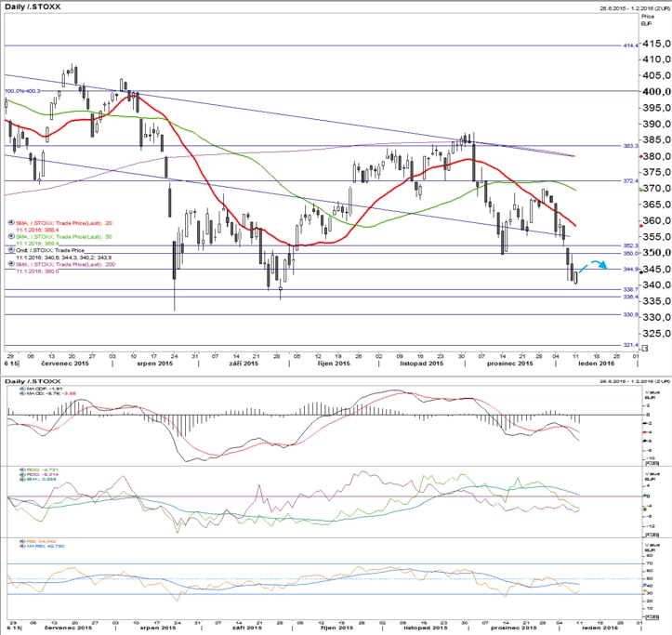Click the eye icon beside SMA 200 legend
The width and height of the screenshot is (672, 635).
coord(11,265)
